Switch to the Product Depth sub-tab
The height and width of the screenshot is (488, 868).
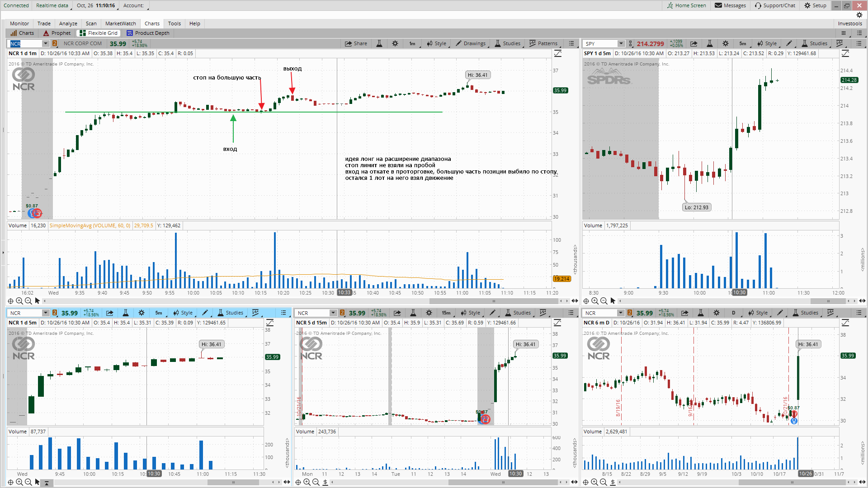tap(148, 33)
